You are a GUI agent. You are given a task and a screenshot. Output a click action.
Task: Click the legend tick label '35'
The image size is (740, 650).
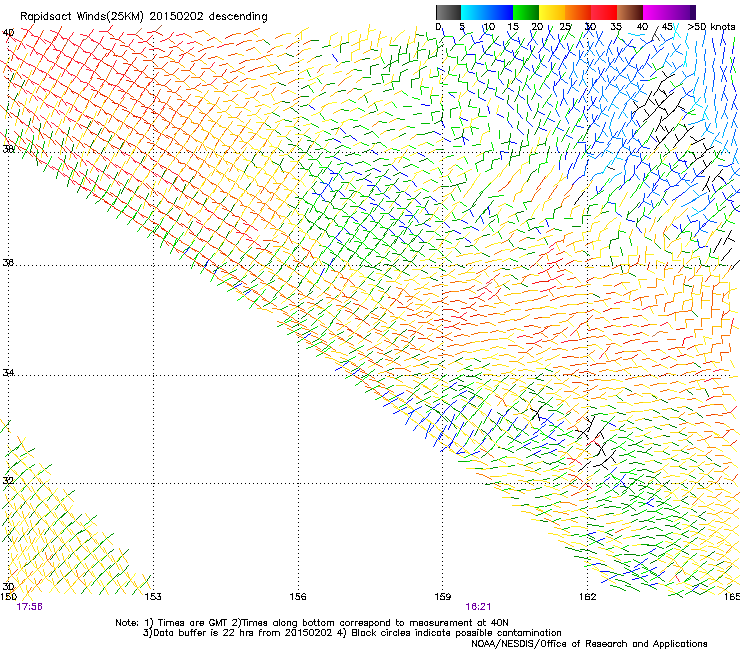pyautogui.click(x=616, y=27)
